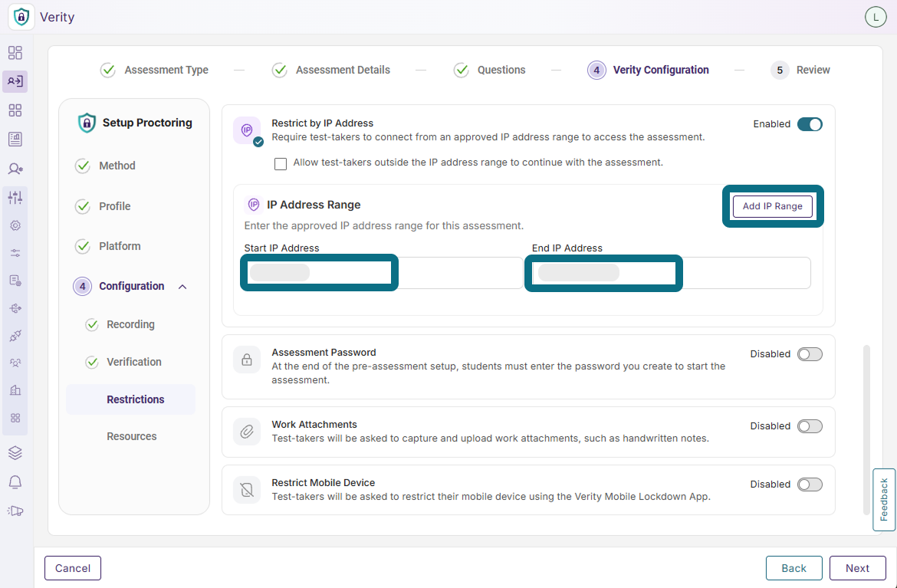Click the 'IP Address Range' heading text
897x588 pixels.
point(314,205)
